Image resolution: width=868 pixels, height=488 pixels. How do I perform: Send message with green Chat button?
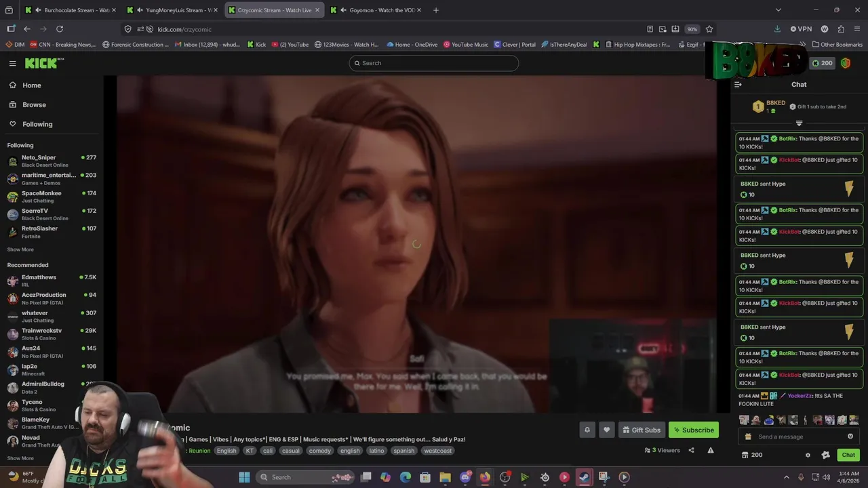click(848, 455)
